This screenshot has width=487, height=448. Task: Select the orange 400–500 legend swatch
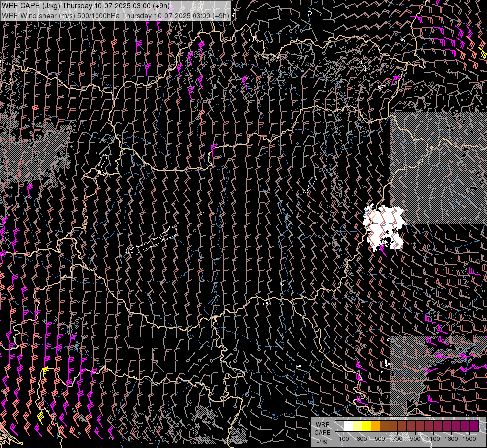375,426
